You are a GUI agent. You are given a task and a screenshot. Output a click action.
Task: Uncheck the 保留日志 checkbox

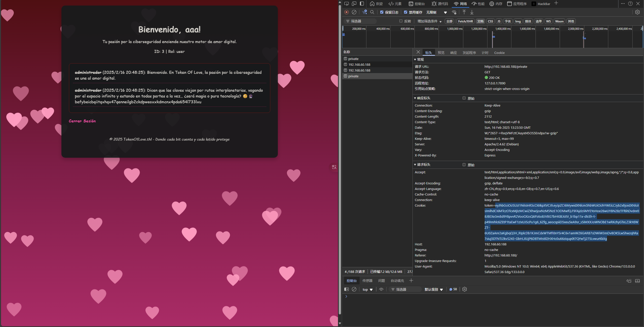[x=382, y=12]
